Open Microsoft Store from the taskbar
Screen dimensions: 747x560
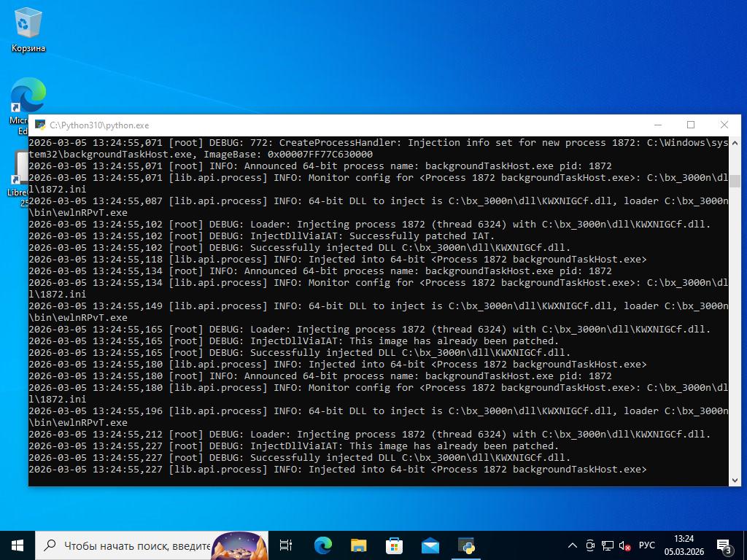point(394,545)
